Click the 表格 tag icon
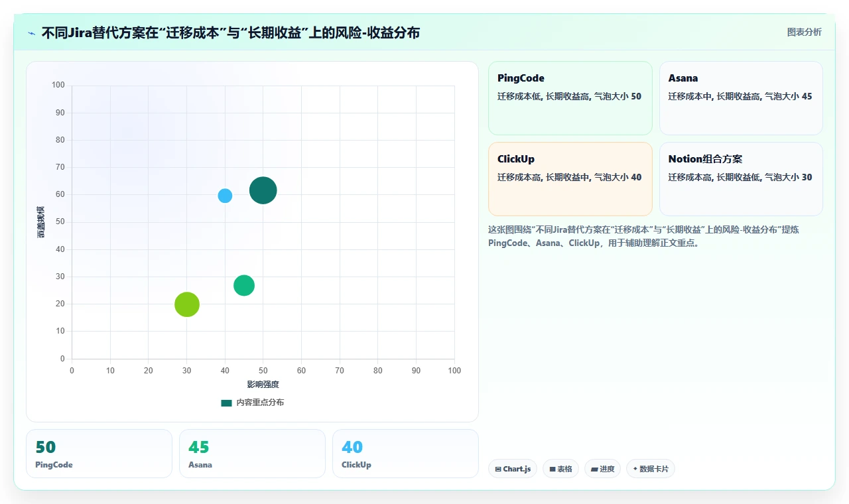 552,469
